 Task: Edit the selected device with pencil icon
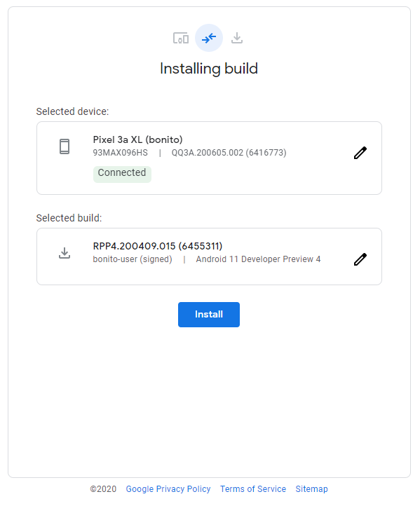click(x=360, y=153)
